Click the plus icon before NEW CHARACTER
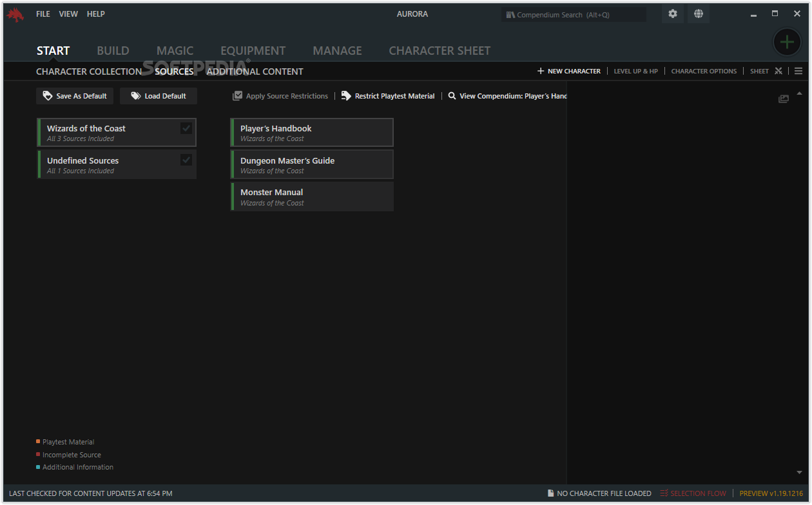The width and height of the screenshot is (812, 505). pos(541,71)
